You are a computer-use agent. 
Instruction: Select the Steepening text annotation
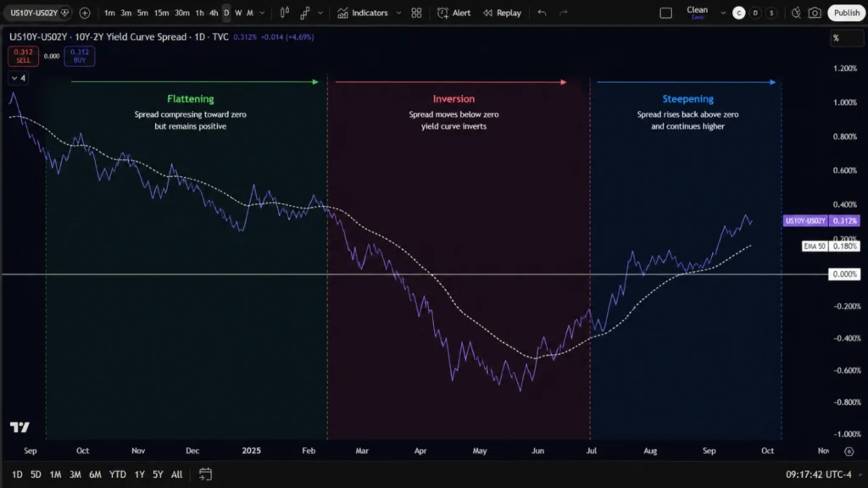tap(688, 99)
